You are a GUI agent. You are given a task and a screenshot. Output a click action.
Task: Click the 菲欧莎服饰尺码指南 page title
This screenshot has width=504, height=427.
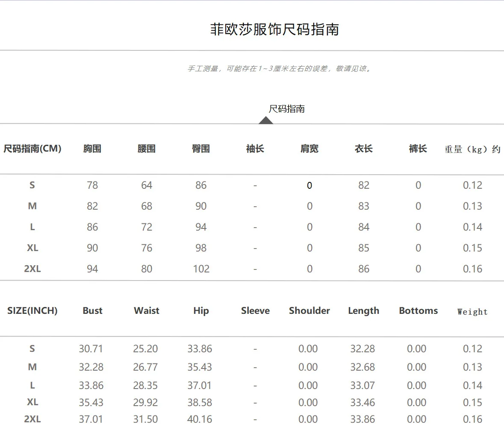point(274,29)
